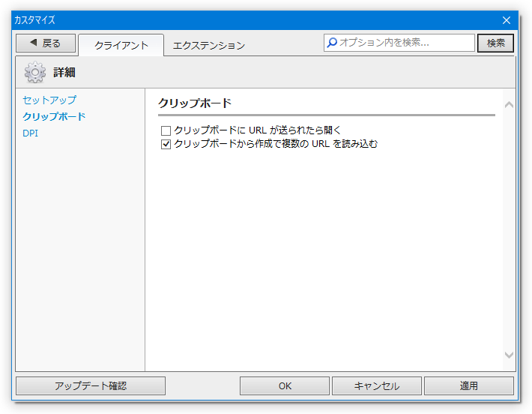The height and width of the screenshot is (414, 532).
Task: Click the オプション内を検索 search field
Action: 399,43
